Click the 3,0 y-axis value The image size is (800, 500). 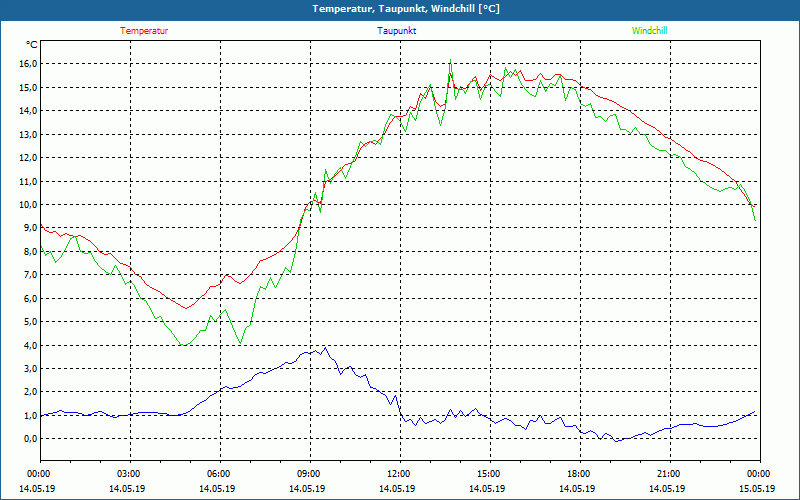coord(31,368)
